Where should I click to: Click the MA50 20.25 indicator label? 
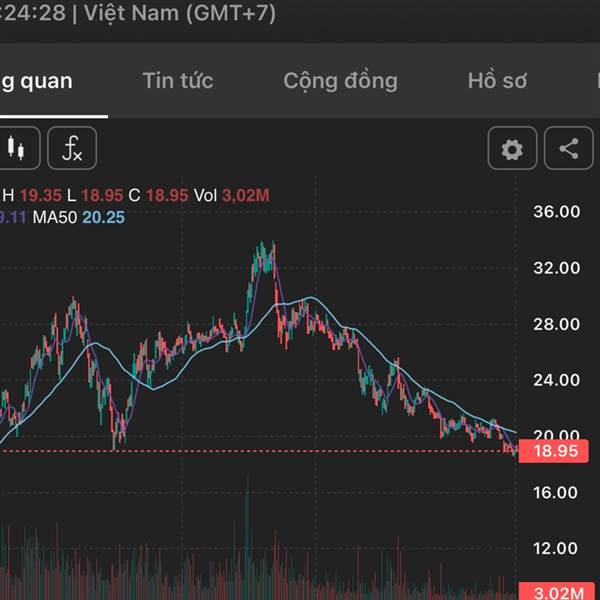coord(78,217)
